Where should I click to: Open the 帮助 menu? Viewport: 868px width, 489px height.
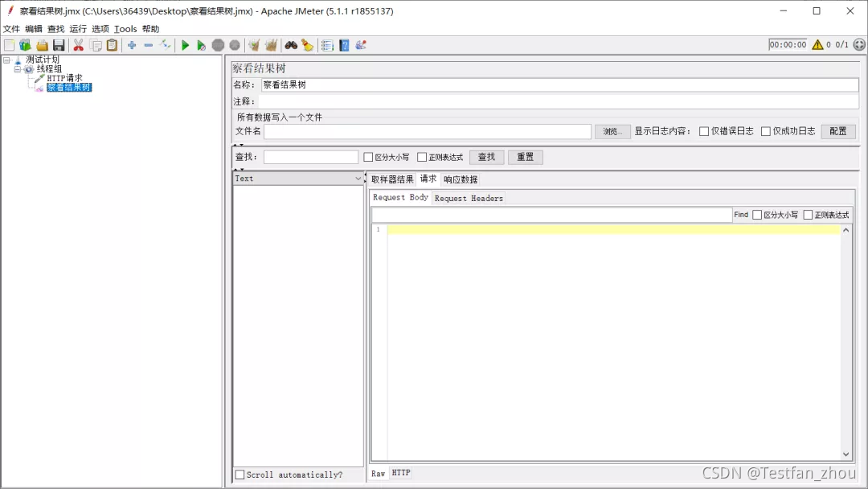pyautogui.click(x=150, y=29)
